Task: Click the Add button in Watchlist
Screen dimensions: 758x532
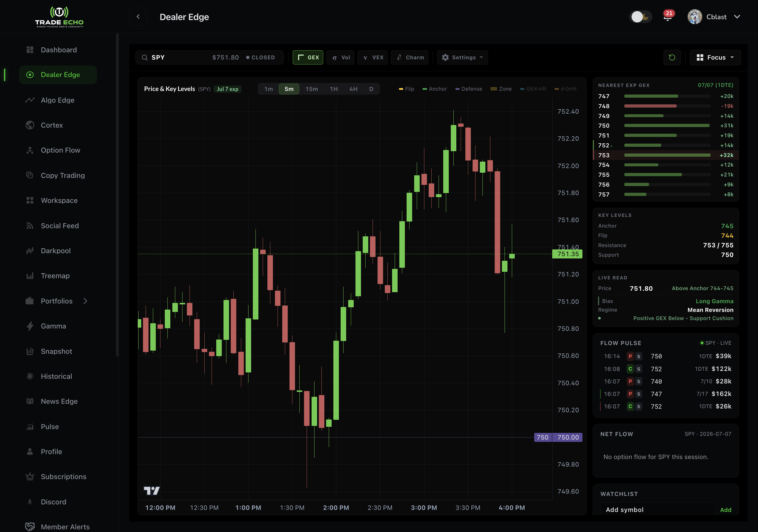Action: tap(725, 510)
